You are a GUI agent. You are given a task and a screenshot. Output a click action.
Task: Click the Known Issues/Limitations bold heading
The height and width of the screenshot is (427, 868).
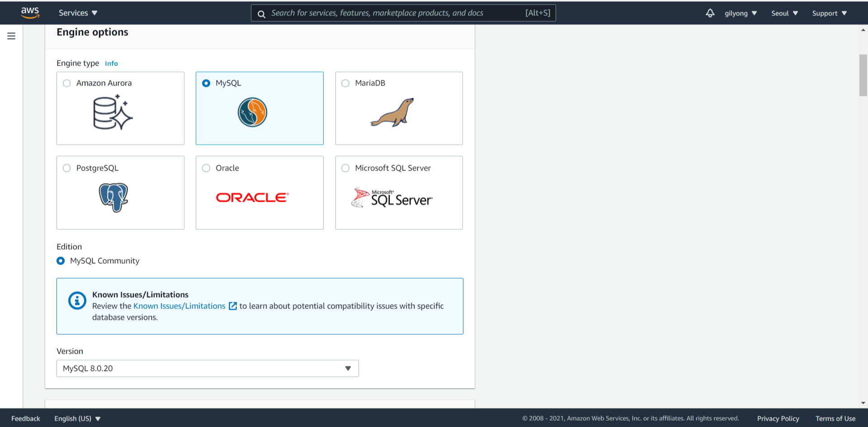(140, 294)
